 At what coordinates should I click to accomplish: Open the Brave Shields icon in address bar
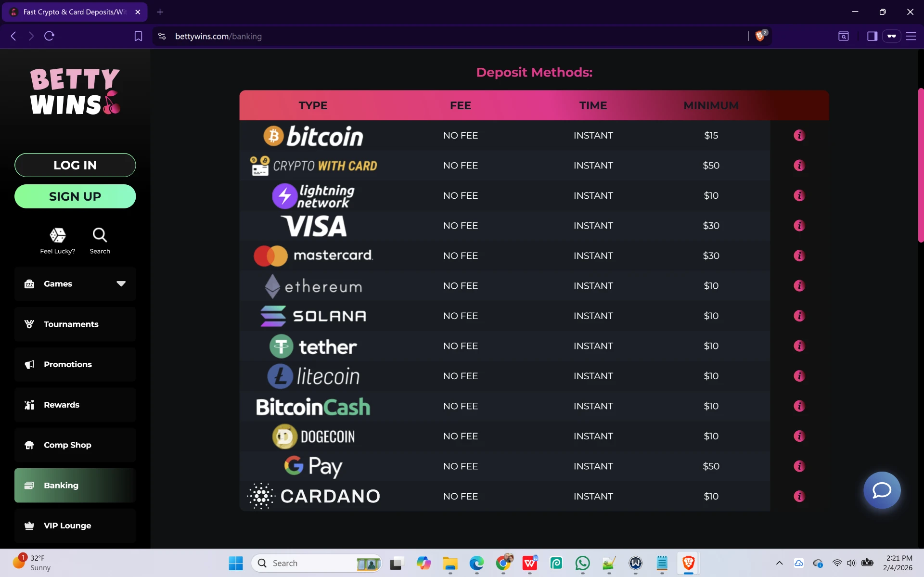[760, 36]
